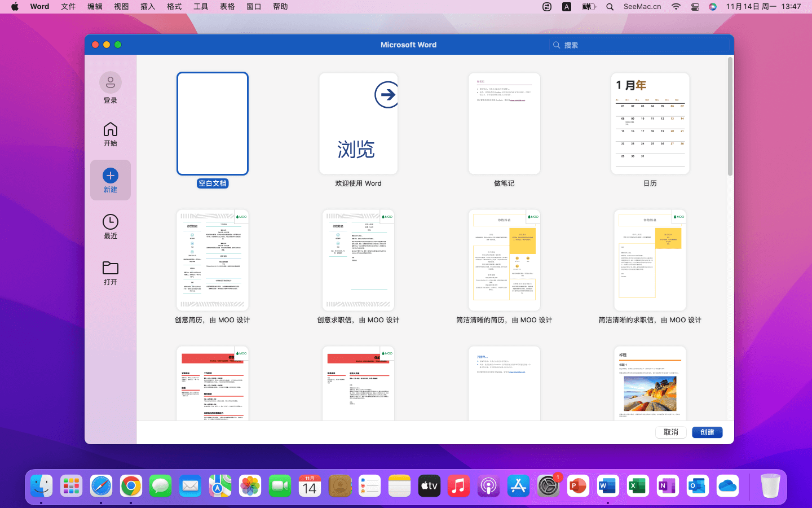Click the Siri icon in the menu bar
The image size is (812, 508).
click(x=713, y=7)
